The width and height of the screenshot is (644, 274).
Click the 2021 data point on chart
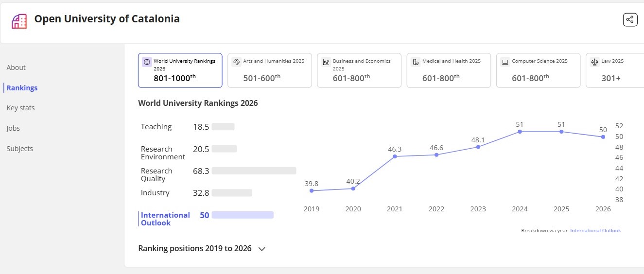395,156
